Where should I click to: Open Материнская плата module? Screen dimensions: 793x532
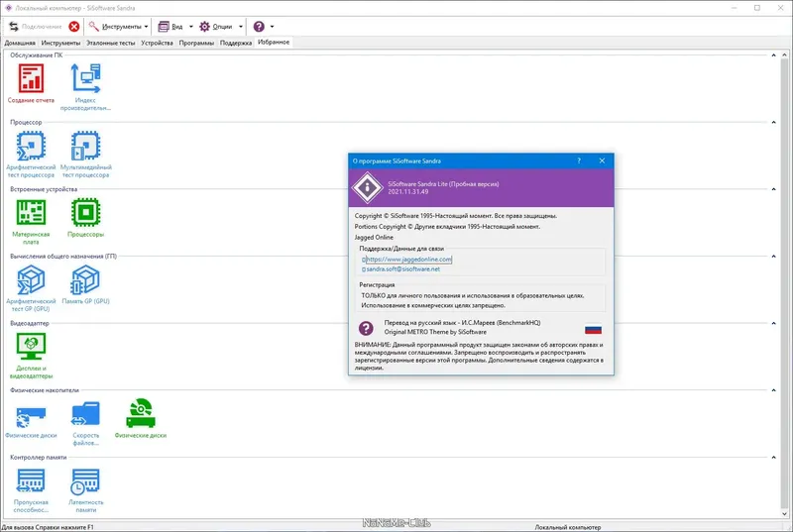click(x=31, y=212)
